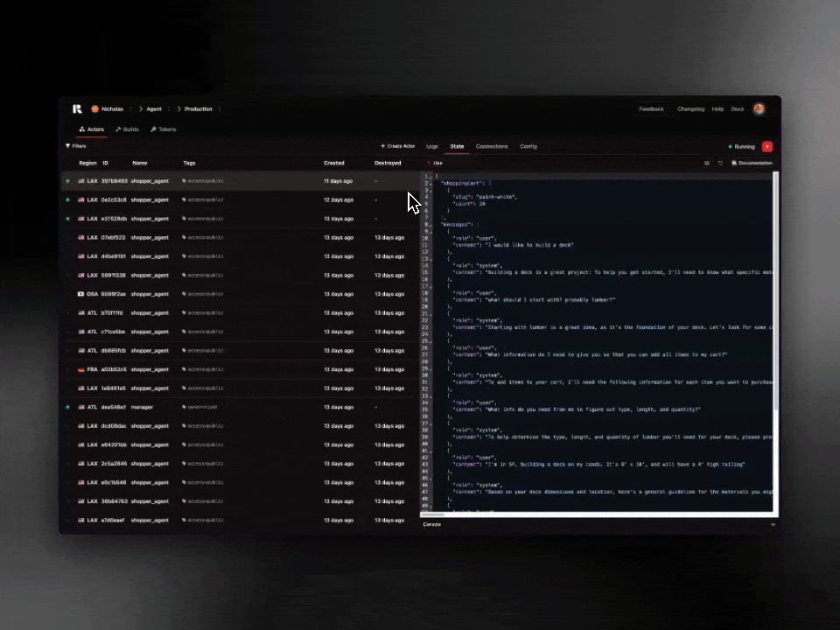Click the Rivet logo icon
This screenshot has width=840, height=630.
click(x=77, y=108)
